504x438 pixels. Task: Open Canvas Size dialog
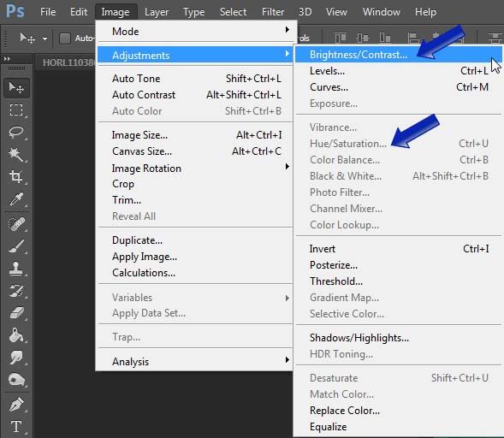click(195, 151)
